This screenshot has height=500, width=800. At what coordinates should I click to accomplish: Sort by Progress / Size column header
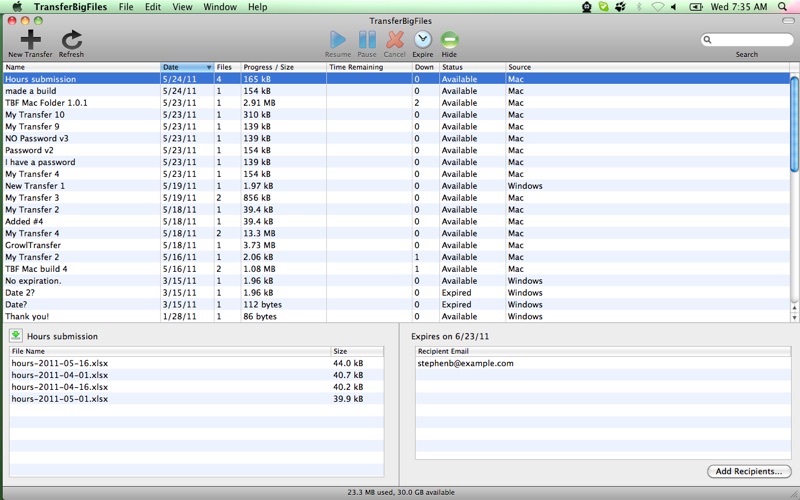pyautogui.click(x=283, y=67)
